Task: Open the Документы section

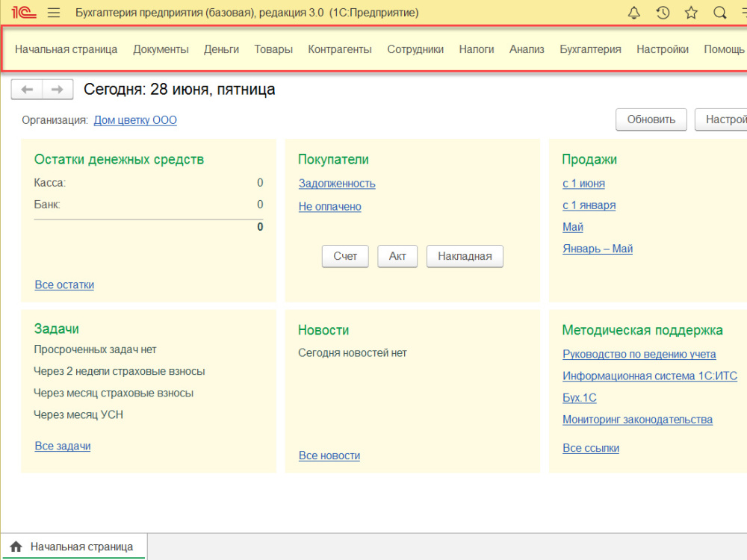Action: (x=161, y=49)
